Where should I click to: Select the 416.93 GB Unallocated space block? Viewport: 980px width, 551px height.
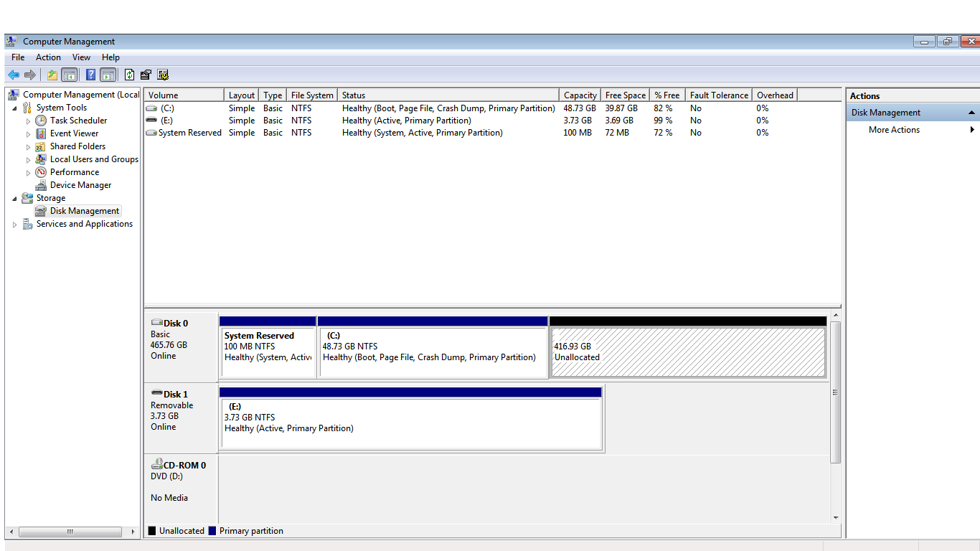tap(687, 352)
